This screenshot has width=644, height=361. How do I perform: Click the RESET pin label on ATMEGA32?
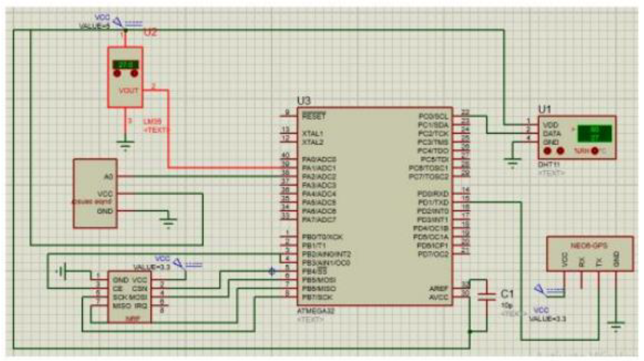tap(314, 116)
